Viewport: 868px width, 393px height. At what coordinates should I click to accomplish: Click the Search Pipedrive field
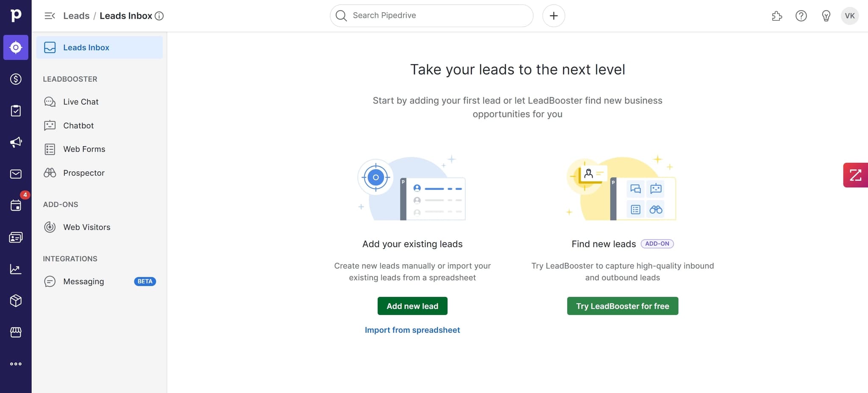pos(431,16)
